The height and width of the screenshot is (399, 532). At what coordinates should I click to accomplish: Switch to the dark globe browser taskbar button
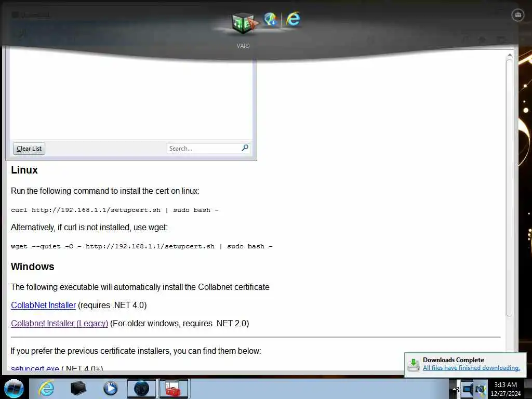click(x=141, y=389)
